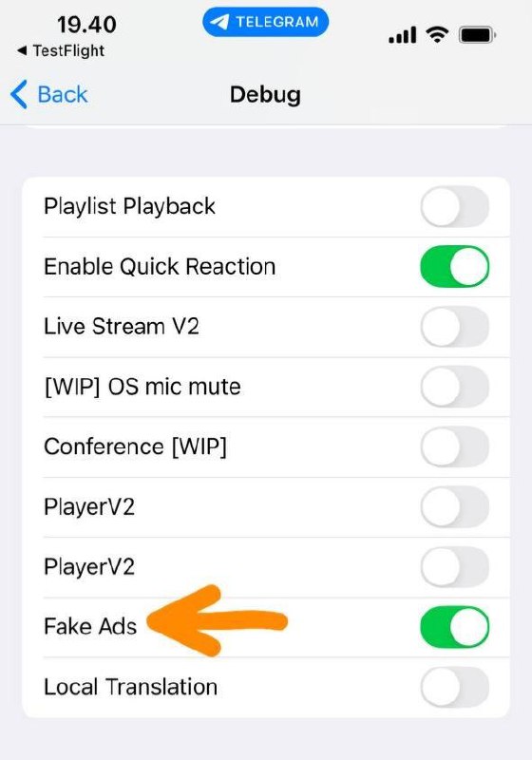Enable the Local Translation switch

(x=454, y=687)
